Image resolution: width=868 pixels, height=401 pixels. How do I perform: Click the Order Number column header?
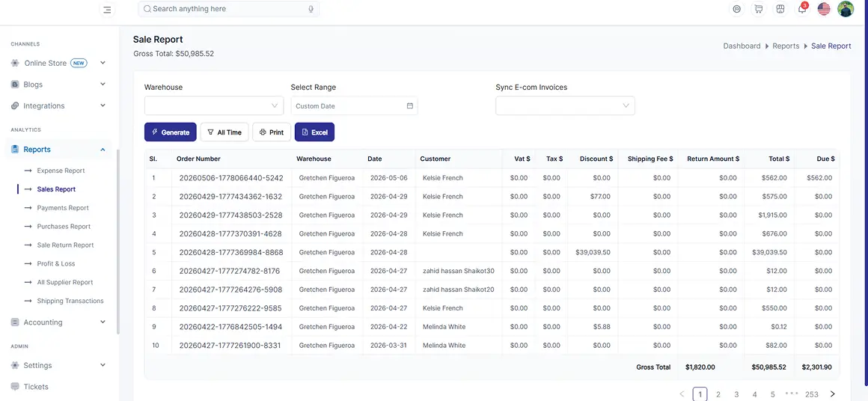pyautogui.click(x=198, y=159)
